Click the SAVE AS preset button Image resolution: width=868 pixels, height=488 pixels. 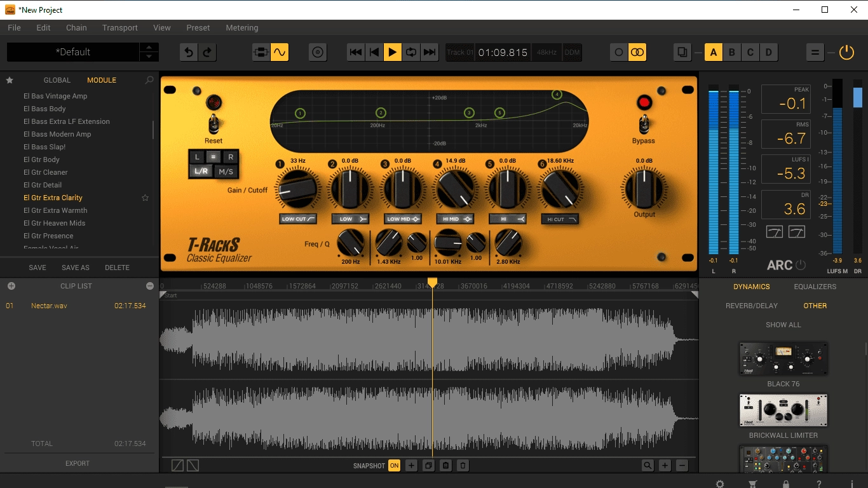tap(76, 268)
